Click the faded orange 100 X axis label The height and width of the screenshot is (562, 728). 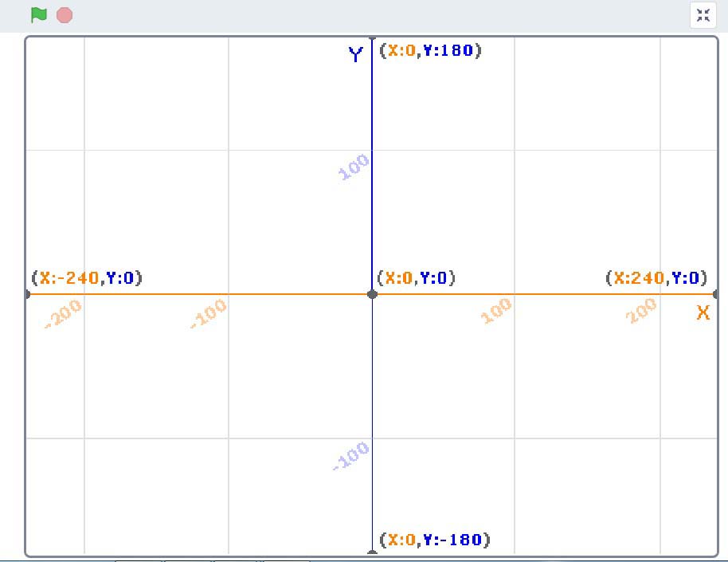click(x=496, y=311)
